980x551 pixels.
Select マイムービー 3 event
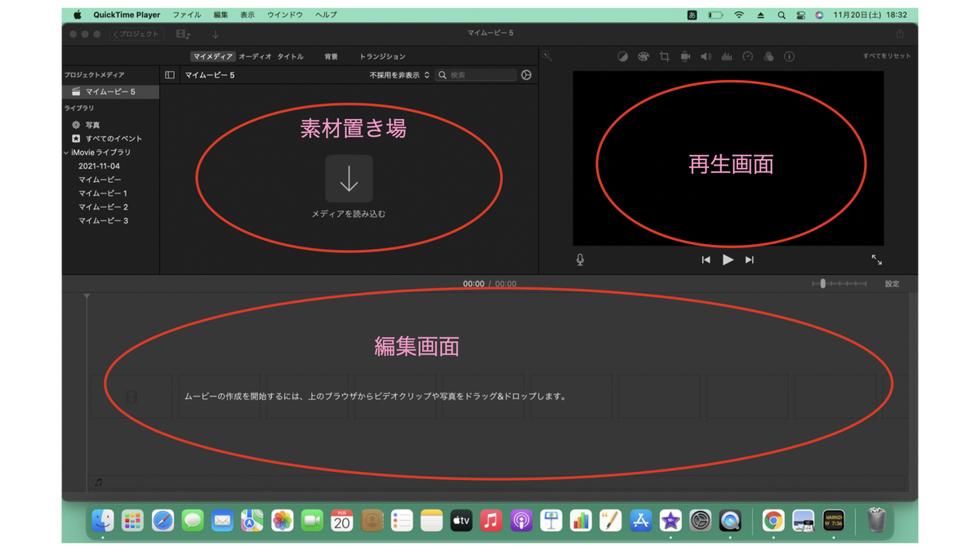[103, 221]
